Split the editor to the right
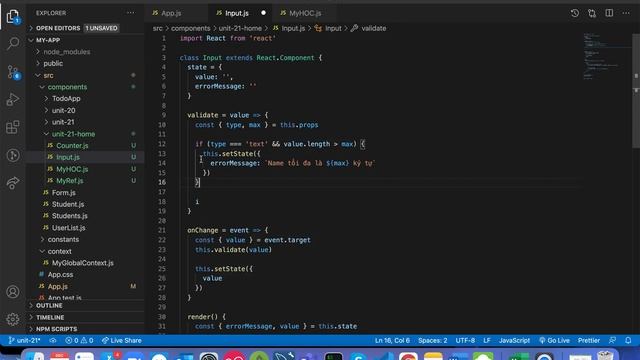This screenshot has height=360, width=640. click(x=609, y=13)
